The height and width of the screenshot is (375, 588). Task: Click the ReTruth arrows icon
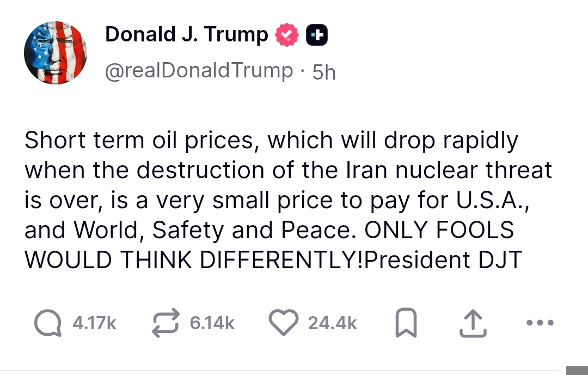click(166, 324)
